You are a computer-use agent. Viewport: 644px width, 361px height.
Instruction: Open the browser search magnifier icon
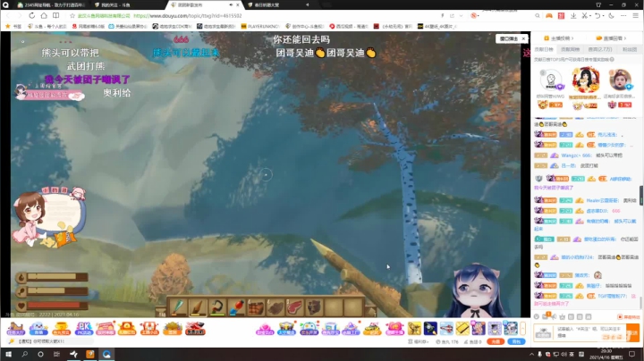pyautogui.click(x=538, y=15)
